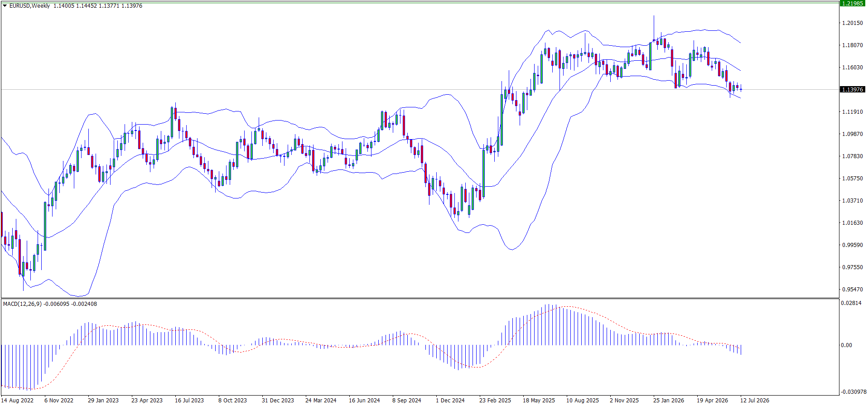The height and width of the screenshot is (406, 868).
Task: Click the green 1.21985 price level tag
Action: pyautogui.click(x=852, y=3)
